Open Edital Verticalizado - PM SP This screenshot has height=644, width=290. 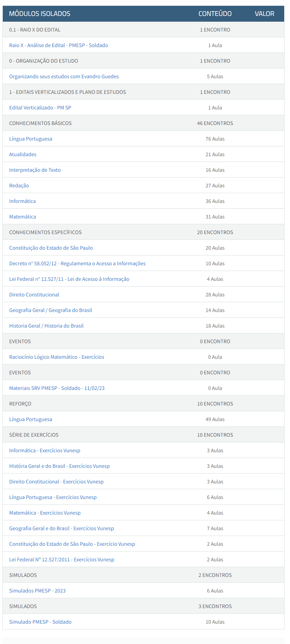(40, 108)
